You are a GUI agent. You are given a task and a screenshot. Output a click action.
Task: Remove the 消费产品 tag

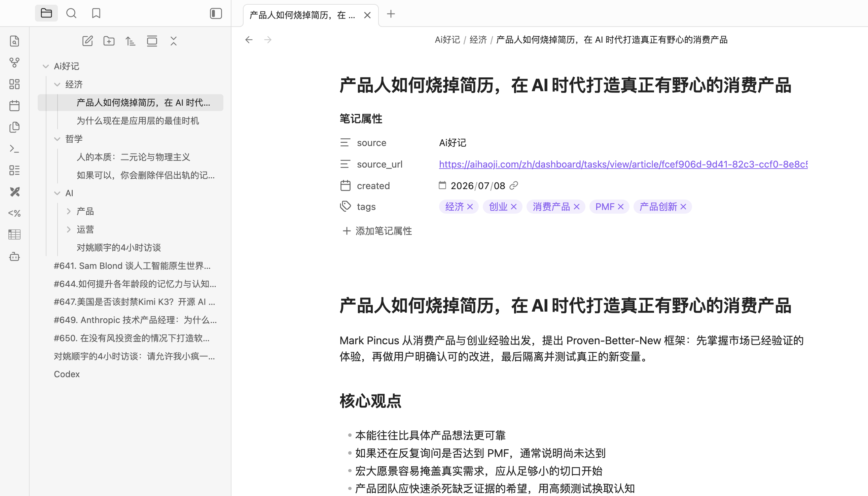click(577, 207)
